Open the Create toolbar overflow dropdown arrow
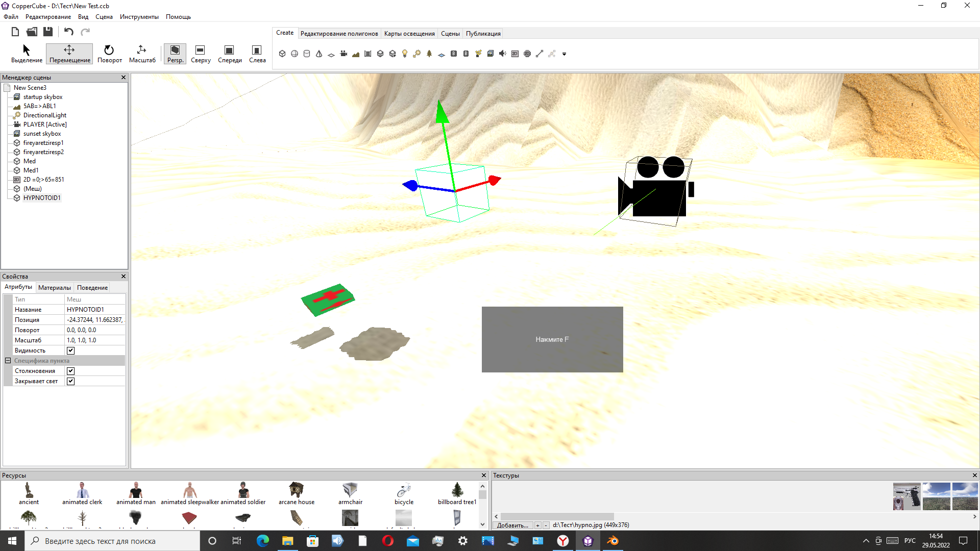The width and height of the screenshot is (980, 551). pos(564,54)
